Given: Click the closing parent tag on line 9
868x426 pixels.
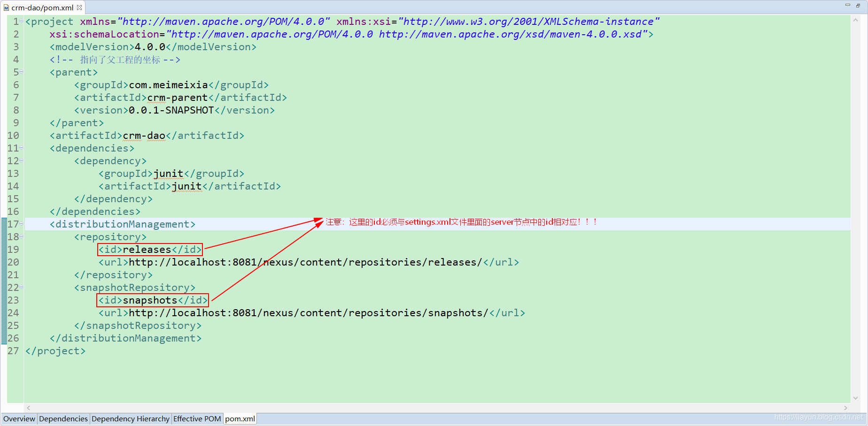Looking at the screenshot, I should point(77,123).
